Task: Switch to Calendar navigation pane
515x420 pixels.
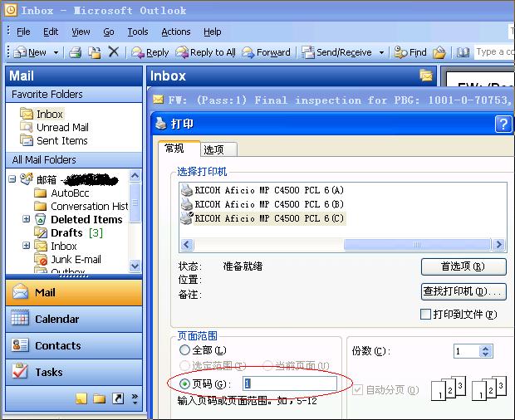Action: 74,319
